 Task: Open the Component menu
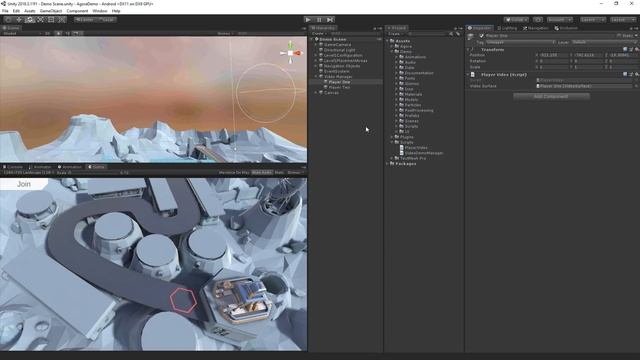pos(77,11)
